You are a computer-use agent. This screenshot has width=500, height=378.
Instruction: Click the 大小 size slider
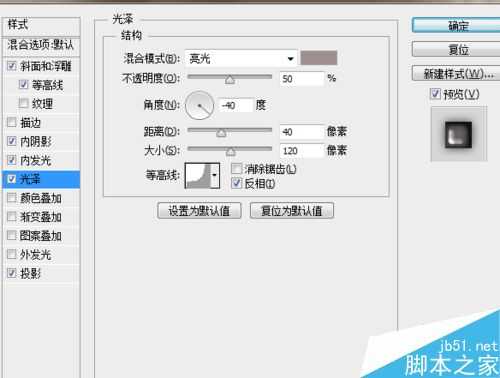230,150
